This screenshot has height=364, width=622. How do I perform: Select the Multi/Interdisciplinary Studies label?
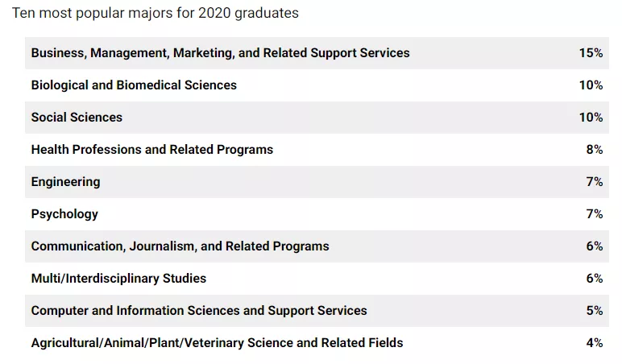[x=118, y=279]
